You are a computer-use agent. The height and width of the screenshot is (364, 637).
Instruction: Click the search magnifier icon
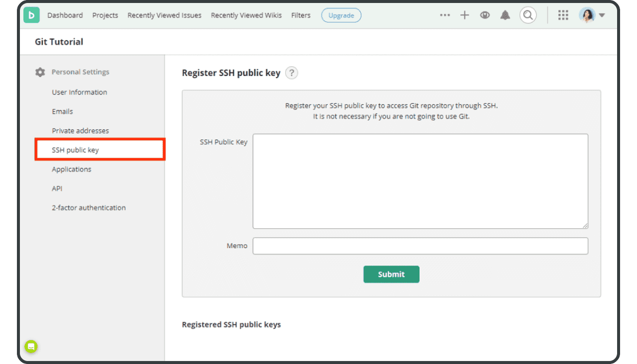pos(528,15)
